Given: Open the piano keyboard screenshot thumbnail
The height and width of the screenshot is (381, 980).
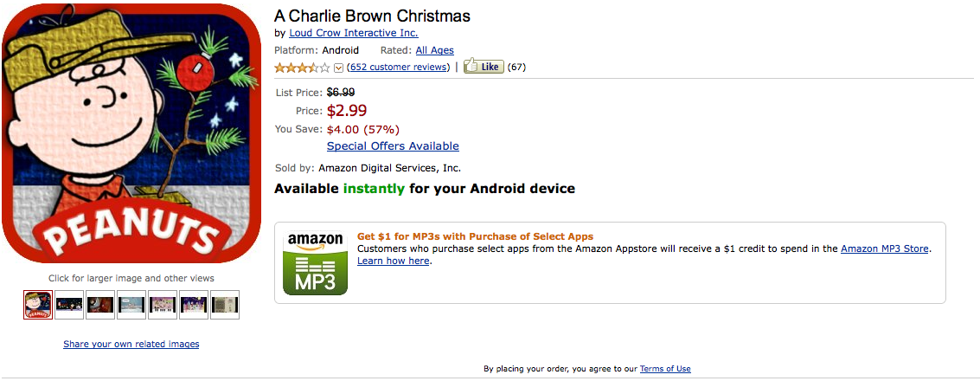Looking at the screenshot, I should [x=163, y=305].
